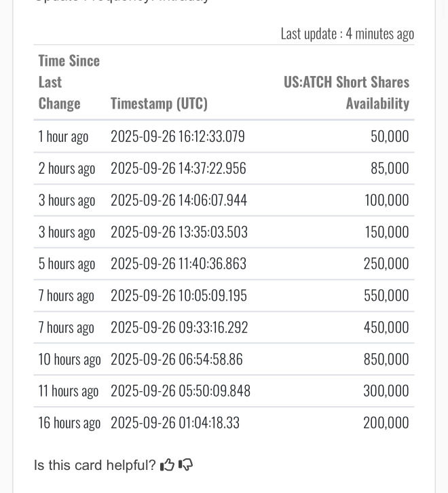Click the Is this card helpful text
Screen dimensions: 448x493
tap(94, 465)
